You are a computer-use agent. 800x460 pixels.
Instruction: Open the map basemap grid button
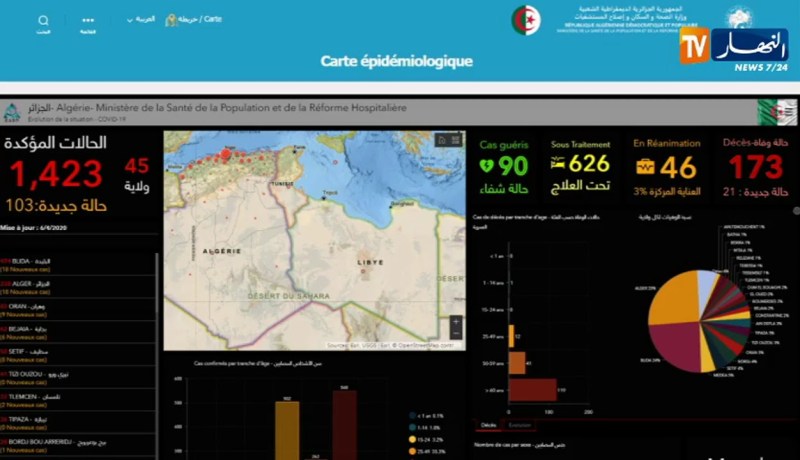click(456, 140)
